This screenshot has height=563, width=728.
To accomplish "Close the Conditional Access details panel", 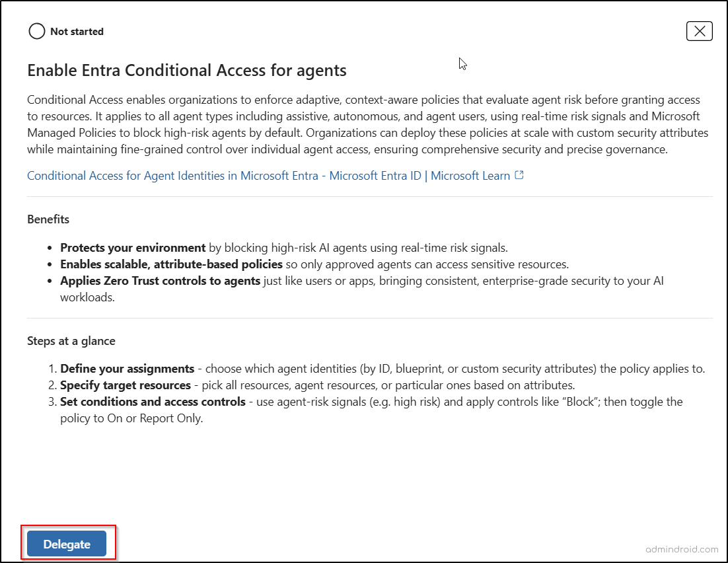I will (x=699, y=30).
